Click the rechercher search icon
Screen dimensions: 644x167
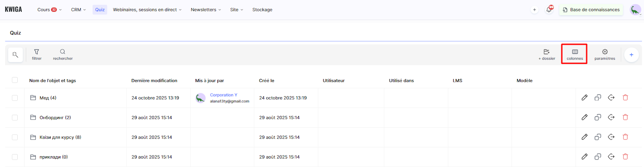pyautogui.click(x=63, y=55)
